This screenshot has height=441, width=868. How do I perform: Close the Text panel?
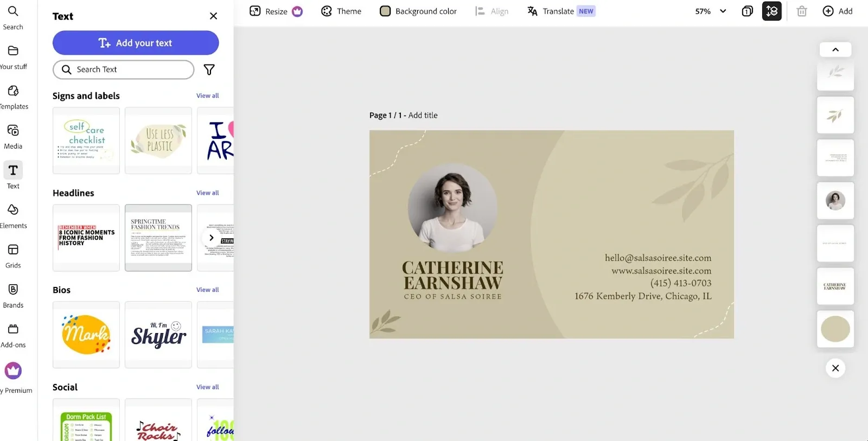[213, 16]
